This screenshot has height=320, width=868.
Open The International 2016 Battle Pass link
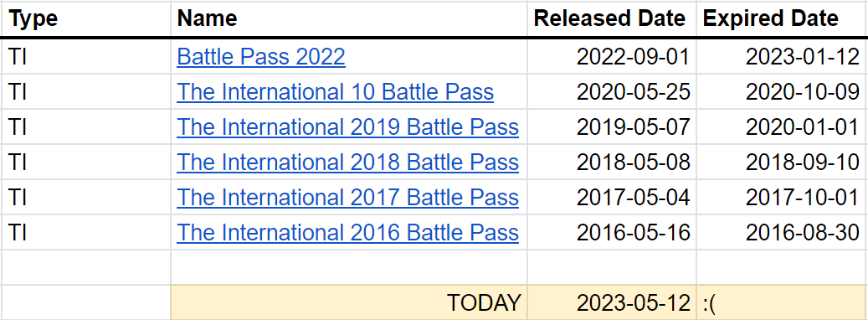click(x=347, y=233)
